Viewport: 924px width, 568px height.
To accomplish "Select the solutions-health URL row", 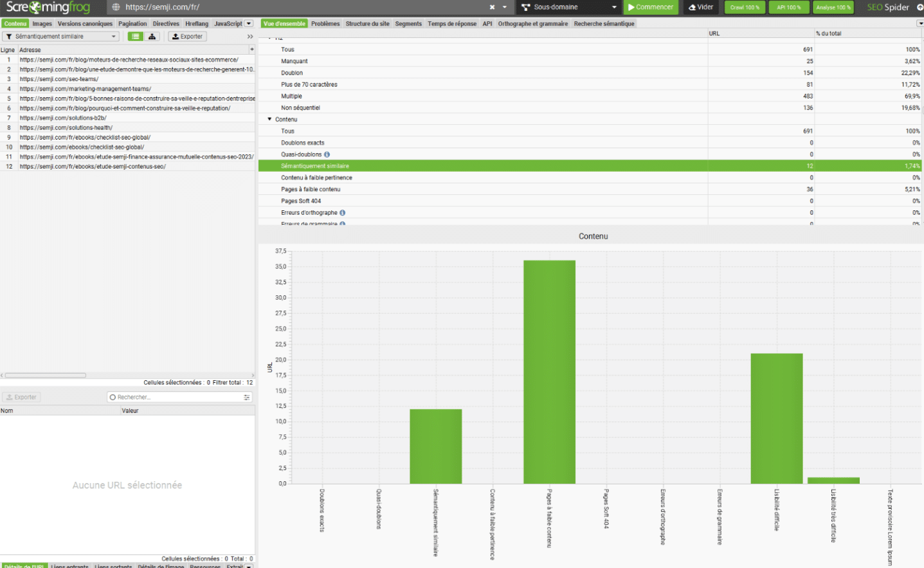I will (x=127, y=127).
